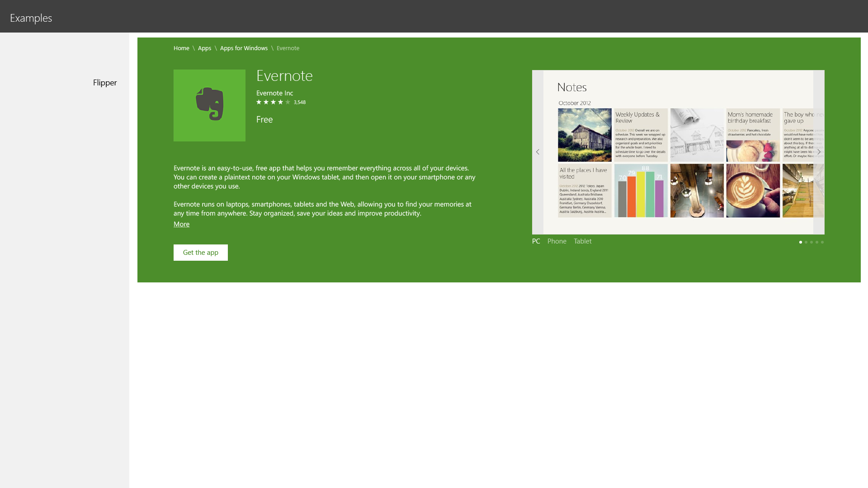Viewport: 868px width, 488px height.
Task: Expand description with the More link
Action: tap(181, 224)
